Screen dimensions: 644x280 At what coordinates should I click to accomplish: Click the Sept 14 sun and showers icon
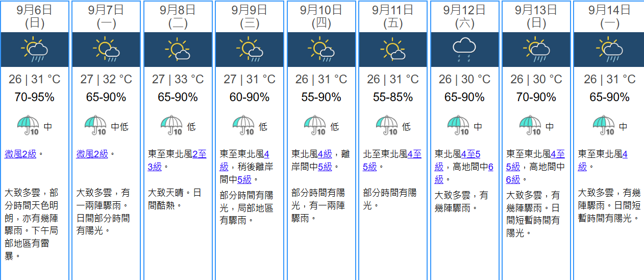click(609, 50)
